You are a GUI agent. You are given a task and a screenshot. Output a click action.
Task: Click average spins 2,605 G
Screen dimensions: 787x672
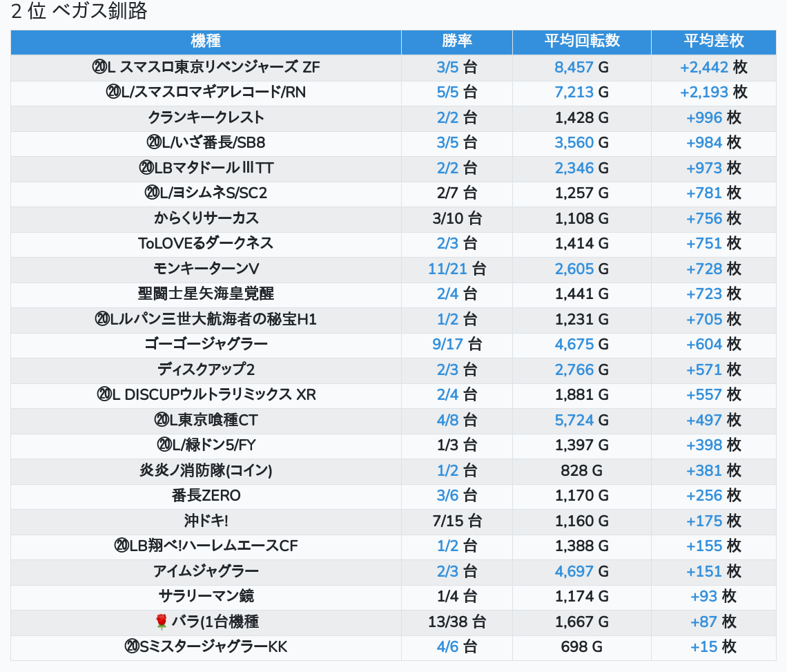point(582,269)
